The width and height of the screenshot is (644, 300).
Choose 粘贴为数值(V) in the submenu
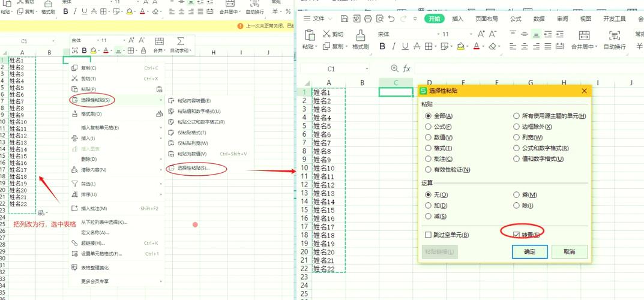click(x=209, y=154)
